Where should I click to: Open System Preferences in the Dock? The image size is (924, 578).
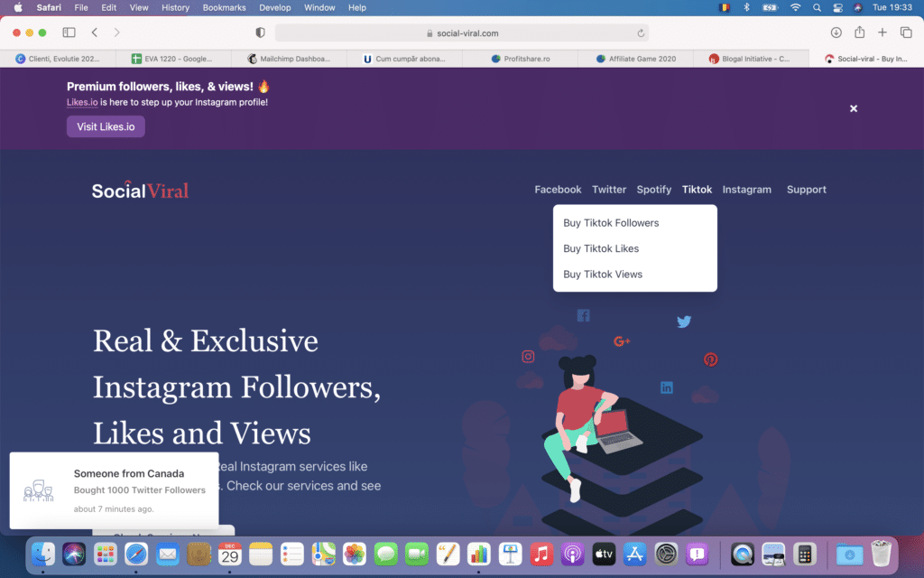pos(666,555)
